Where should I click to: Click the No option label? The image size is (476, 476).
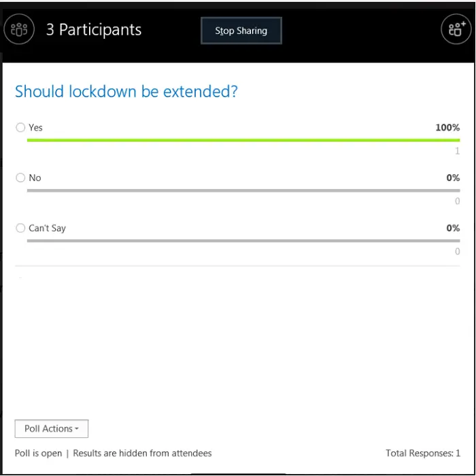point(35,177)
